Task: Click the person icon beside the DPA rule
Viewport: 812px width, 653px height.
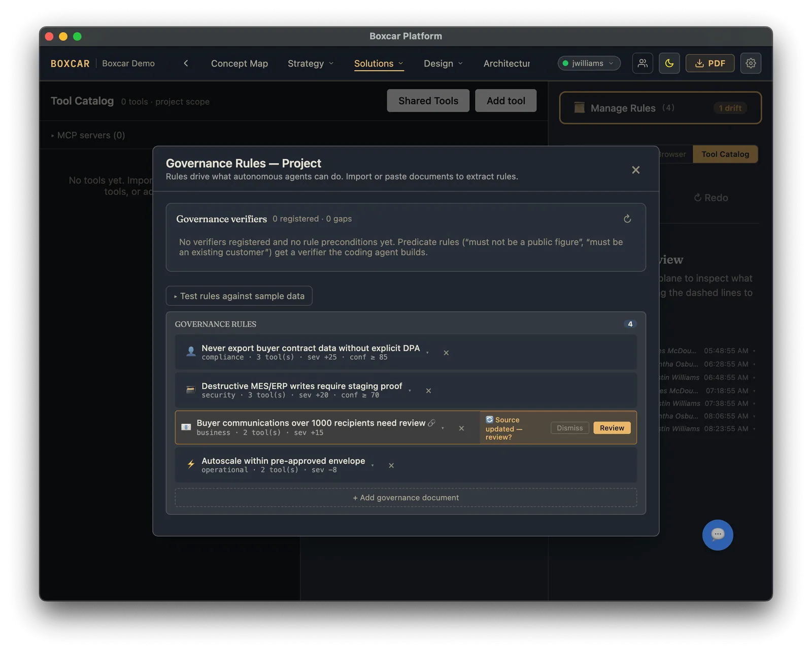Action: (191, 352)
